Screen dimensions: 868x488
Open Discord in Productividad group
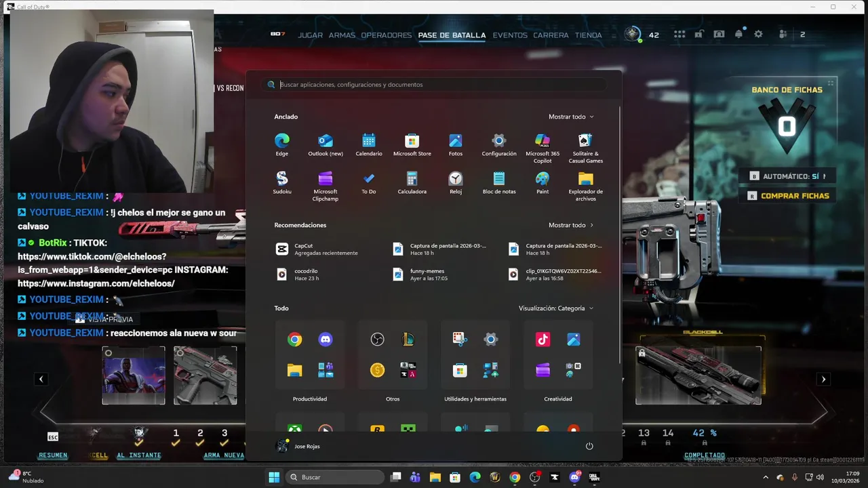tap(325, 340)
